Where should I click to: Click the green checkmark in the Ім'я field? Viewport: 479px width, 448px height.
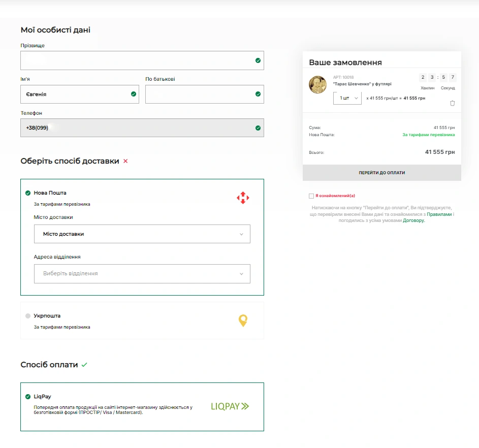pyautogui.click(x=134, y=94)
